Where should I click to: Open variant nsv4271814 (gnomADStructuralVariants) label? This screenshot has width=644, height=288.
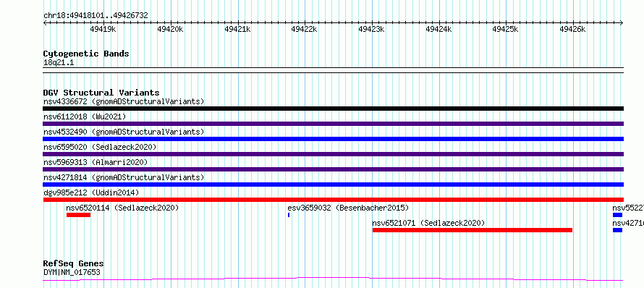click(x=124, y=177)
